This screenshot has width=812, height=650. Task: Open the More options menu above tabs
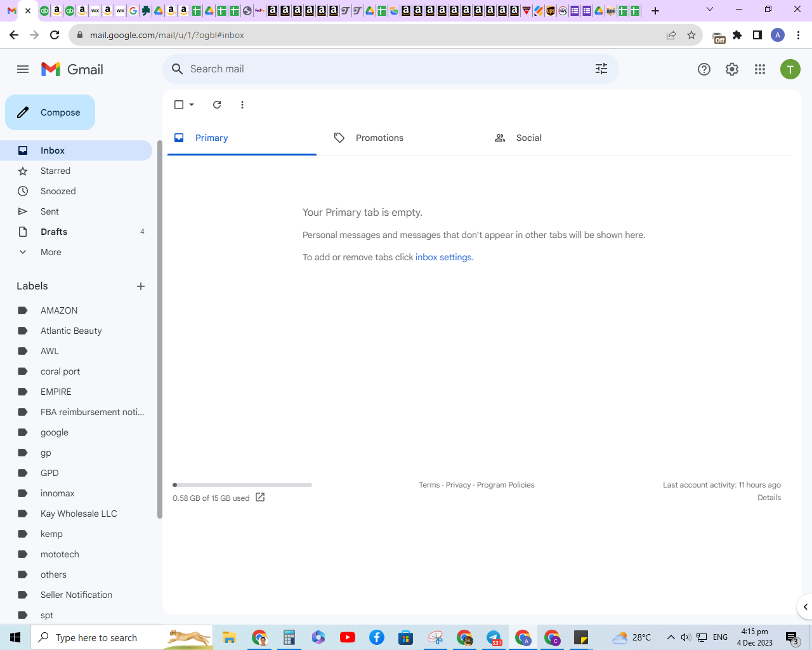click(x=242, y=105)
